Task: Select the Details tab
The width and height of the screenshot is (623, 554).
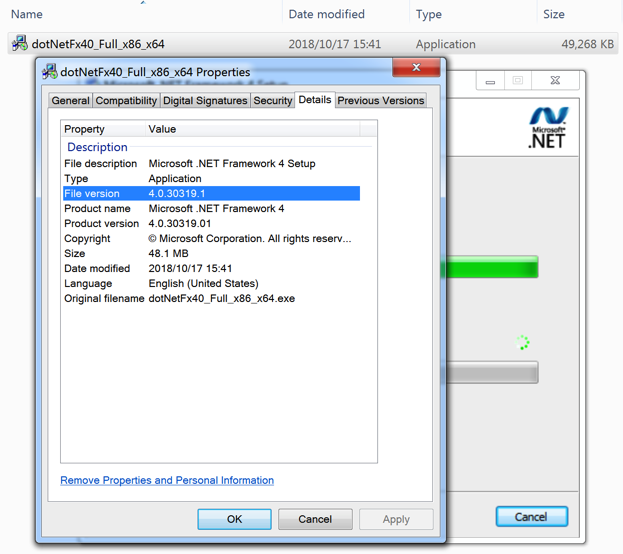Action: tap(315, 100)
